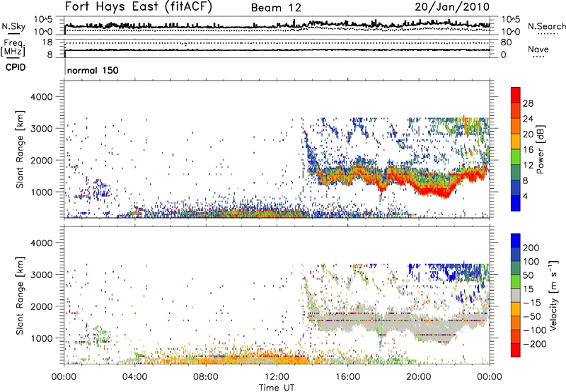Click the 'N.Sky' legend label

pyautogui.click(x=13, y=26)
